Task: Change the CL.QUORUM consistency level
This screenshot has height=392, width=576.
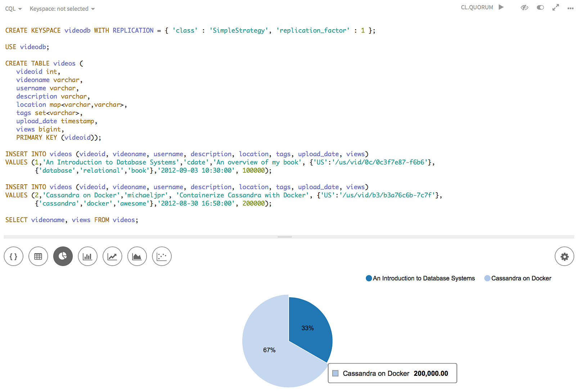Action: pyautogui.click(x=477, y=7)
